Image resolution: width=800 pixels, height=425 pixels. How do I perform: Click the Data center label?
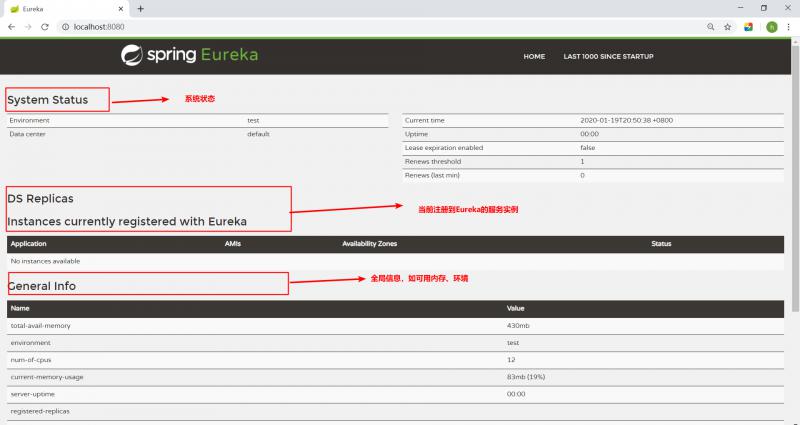click(28, 134)
